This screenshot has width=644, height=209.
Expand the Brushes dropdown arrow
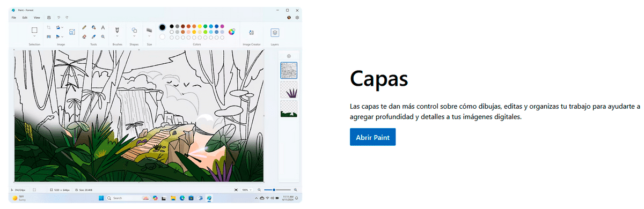pyautogui.click(x=117, y=36)
